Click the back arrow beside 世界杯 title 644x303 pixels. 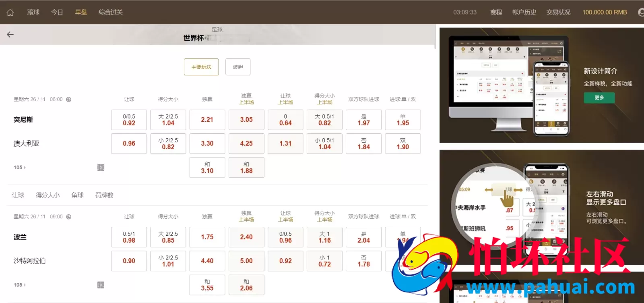click(10, 34)
